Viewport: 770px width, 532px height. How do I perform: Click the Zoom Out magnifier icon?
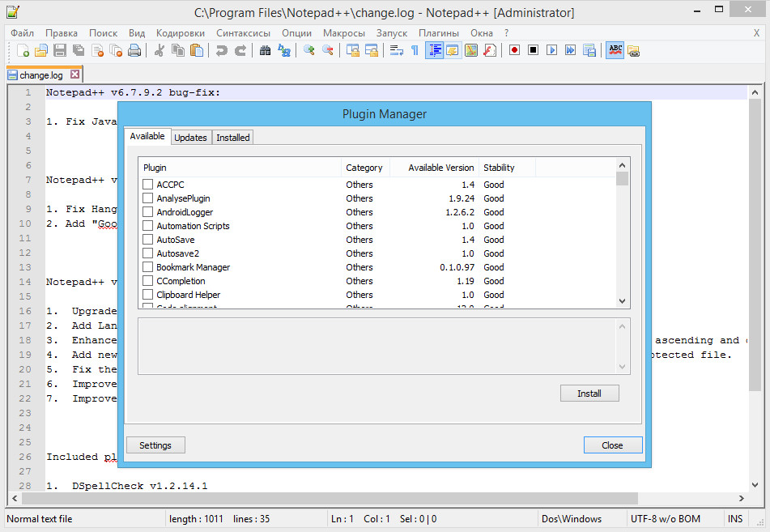tap(328, 50)
